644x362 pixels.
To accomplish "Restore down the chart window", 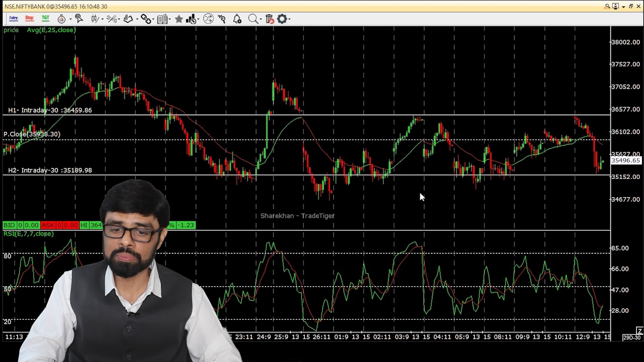I will pyautogui.click(x=631, y=6).
